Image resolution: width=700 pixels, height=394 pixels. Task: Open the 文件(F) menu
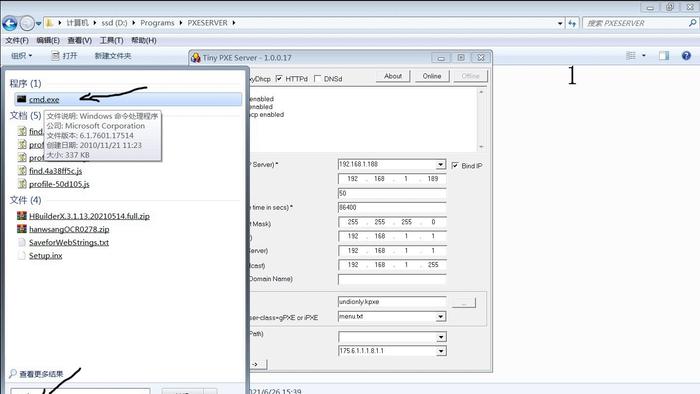coord(17,40)
